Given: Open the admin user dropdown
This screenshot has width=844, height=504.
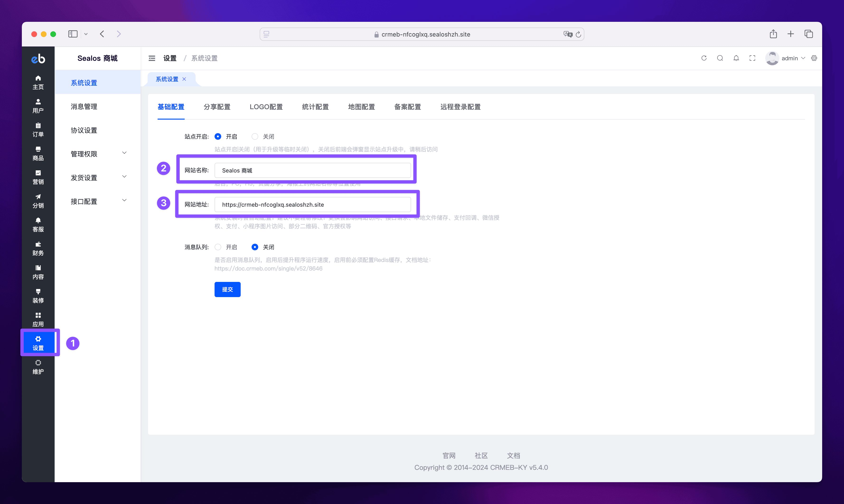Looking at the screenshot, I should [x=785, y=58].
